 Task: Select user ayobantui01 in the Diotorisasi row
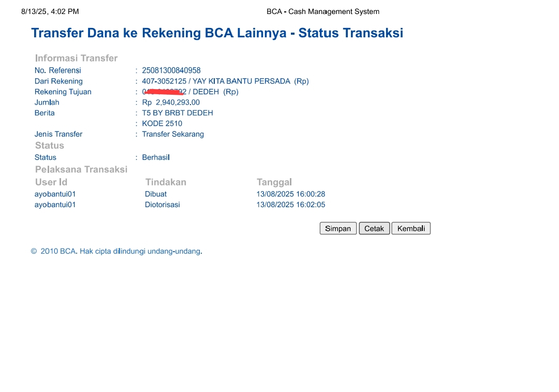pos(55,205)
